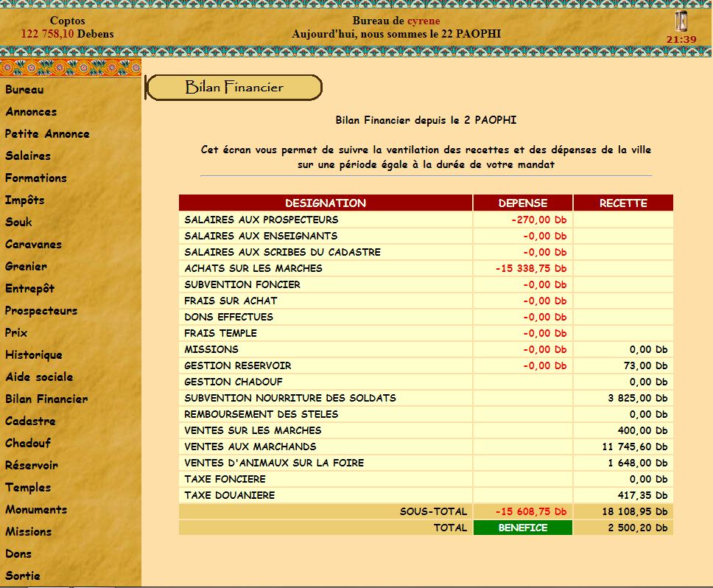The width and height of the screenshot is (713, 588).
Task: Select Bilan Financier in the sidebar
Action: coord(46,399)
